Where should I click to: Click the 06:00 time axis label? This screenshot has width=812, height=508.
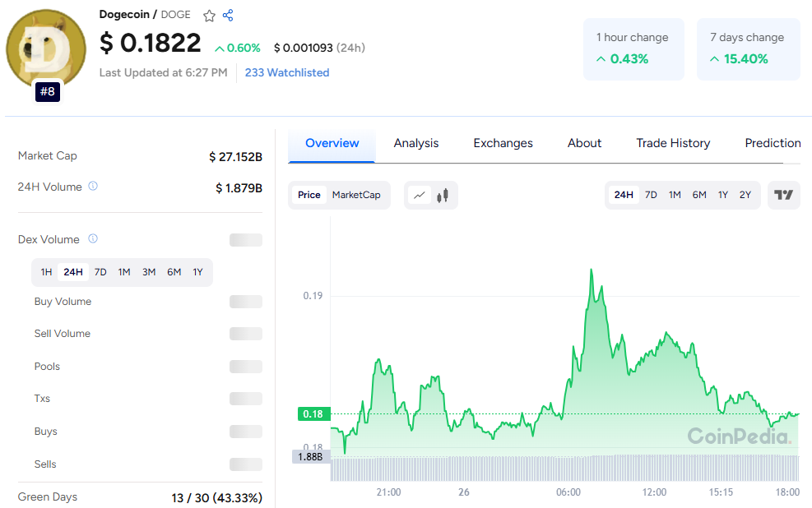[x=568, y=492]
